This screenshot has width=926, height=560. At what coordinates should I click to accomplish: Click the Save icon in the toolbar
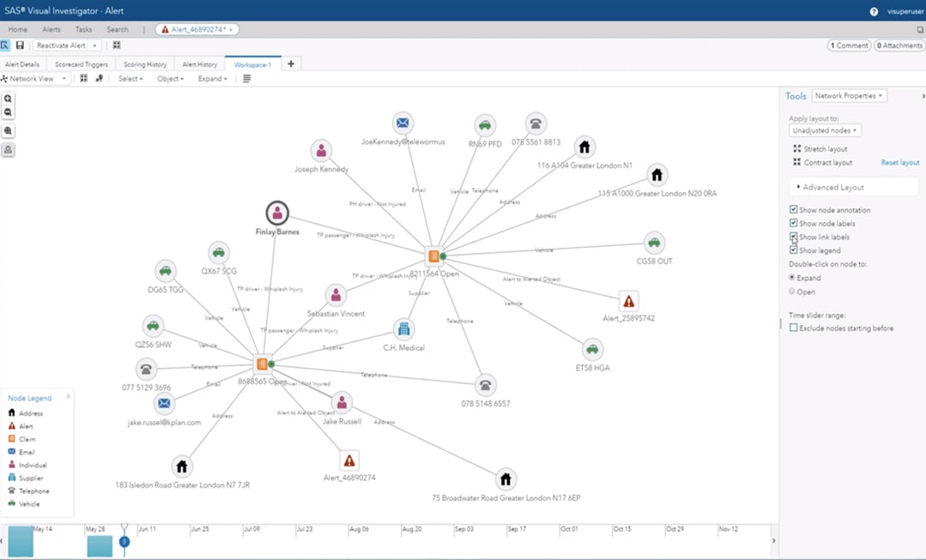21,45
